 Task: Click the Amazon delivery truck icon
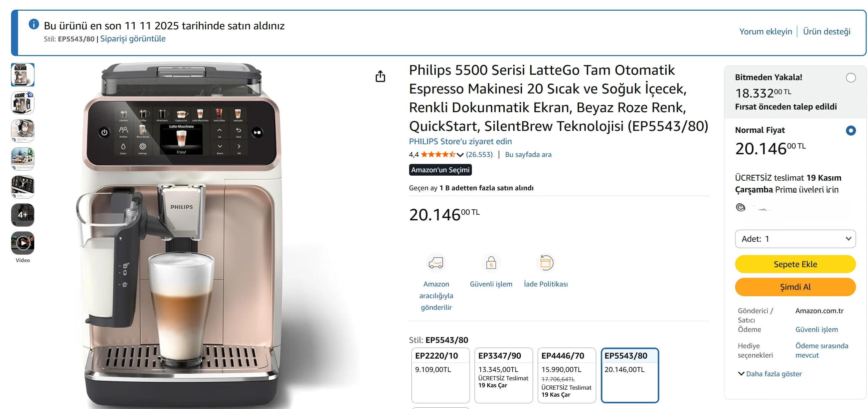(x=436, y=263)
